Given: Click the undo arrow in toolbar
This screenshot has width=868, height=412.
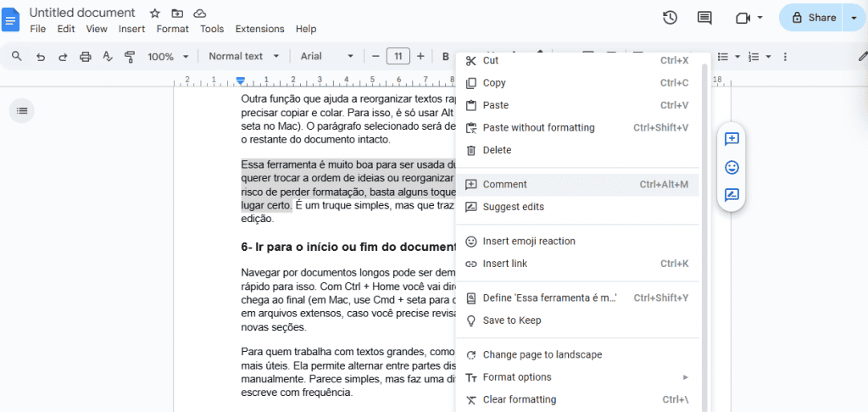Looking at the screenshot, I should tap(40, 57).
